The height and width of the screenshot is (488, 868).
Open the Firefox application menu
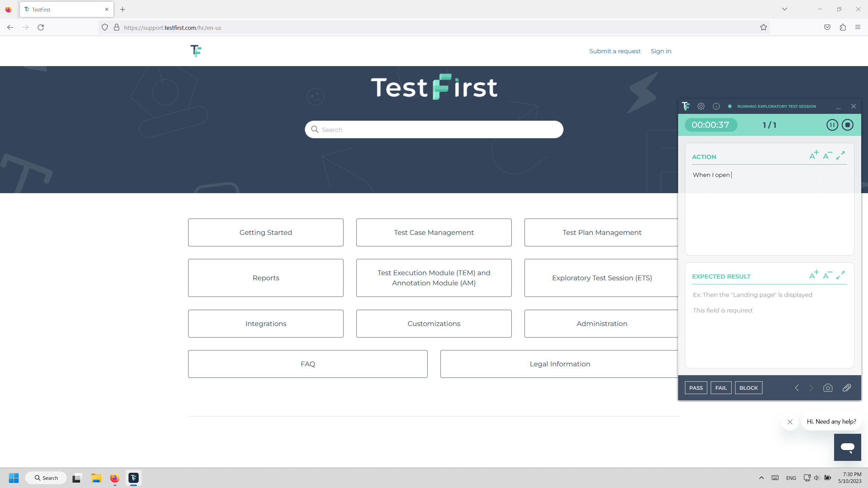coord(858,27)
